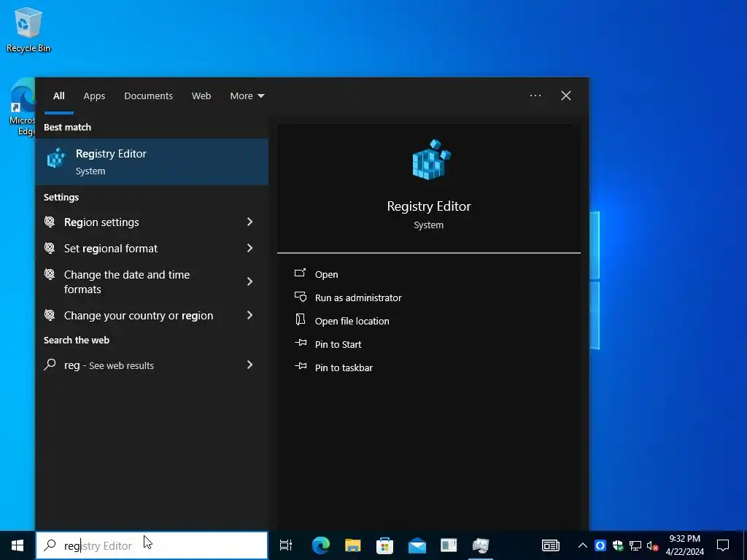Expand the Set regional format result arrow
This screenshot has height=560, width=747.
click(x=249, y=248)
